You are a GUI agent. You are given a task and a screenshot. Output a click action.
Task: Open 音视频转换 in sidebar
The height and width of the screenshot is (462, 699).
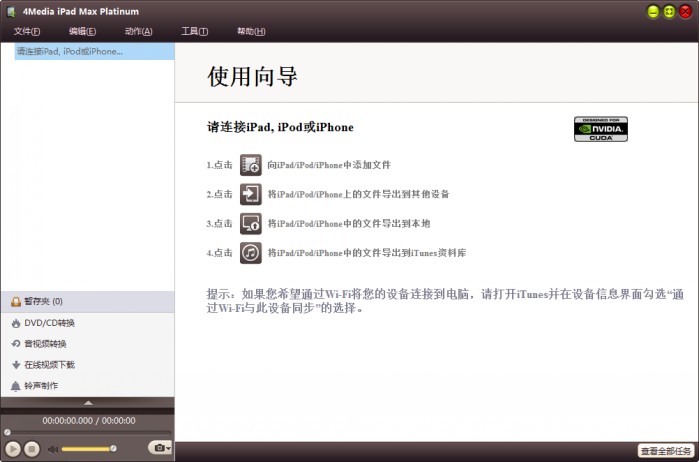coord(87,344)
